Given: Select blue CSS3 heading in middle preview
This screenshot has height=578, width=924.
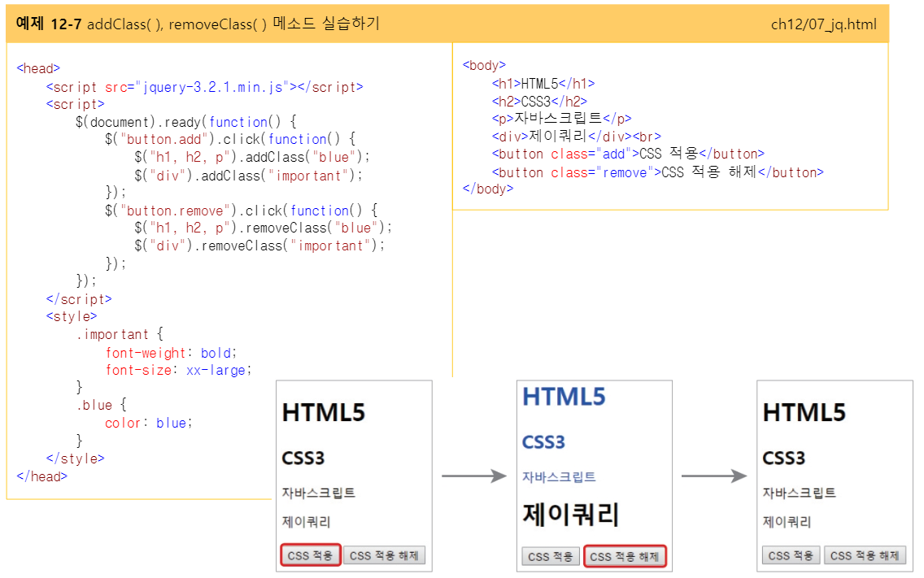Looking at the screenshot, I should coord(543,442).
